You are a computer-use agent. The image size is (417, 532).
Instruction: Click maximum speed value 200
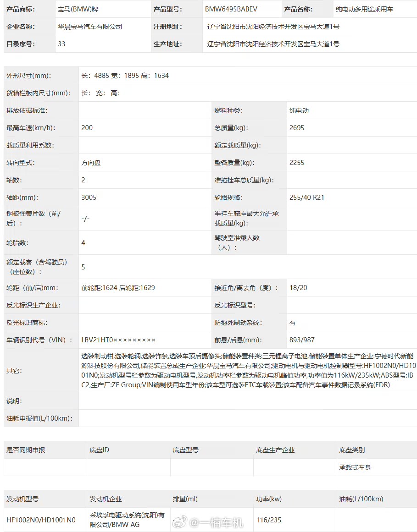(x=87, y=127)
